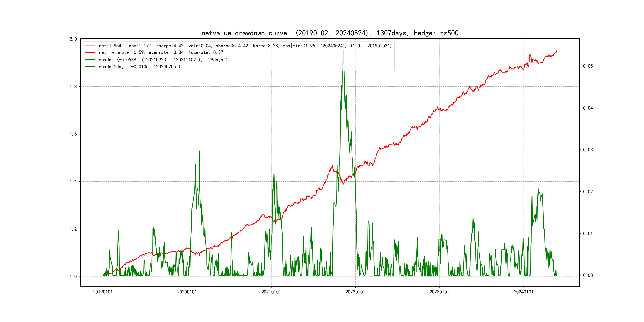This screenshot has width=644, height=322.
Task: Click the green swatch beside maxdd legend entry
Action: [x=90, y=60]
